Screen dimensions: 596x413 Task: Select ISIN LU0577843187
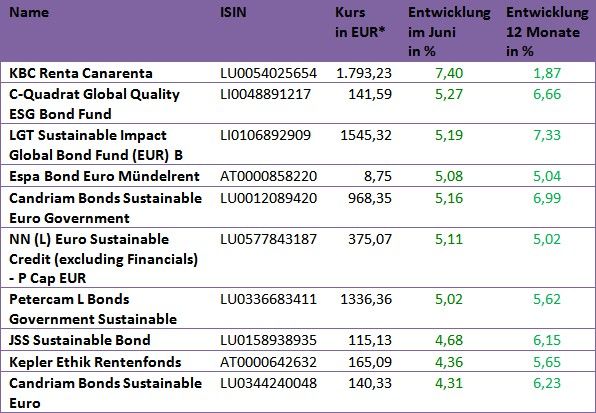[268, 239]
